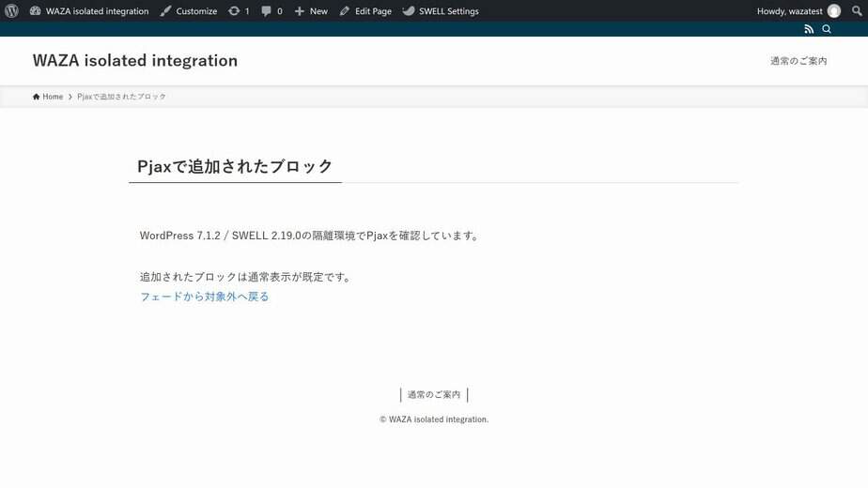The height and width of the screenshot is (488, 868).
Task: Open updates indicator showing 1
Action: point(240,10)
